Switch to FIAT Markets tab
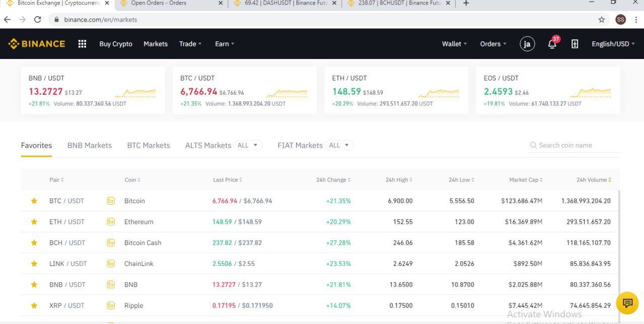This screenshot has width=644, height=324. 300,145
